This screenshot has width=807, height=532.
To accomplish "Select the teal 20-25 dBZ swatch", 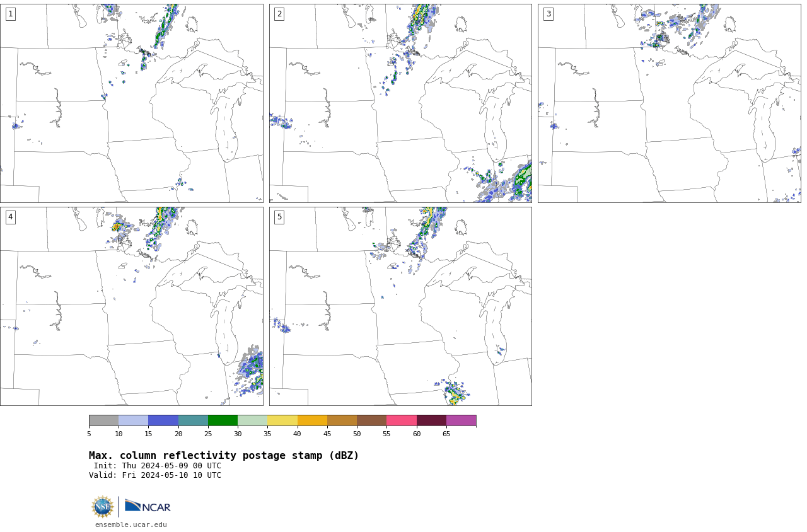I will click(193, 420).
